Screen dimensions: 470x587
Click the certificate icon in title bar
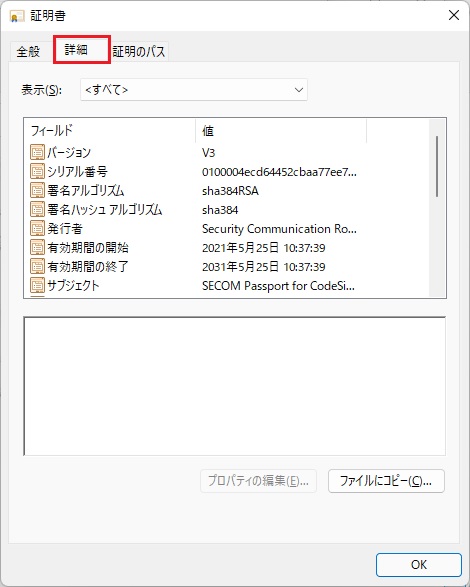coord(17,16)
